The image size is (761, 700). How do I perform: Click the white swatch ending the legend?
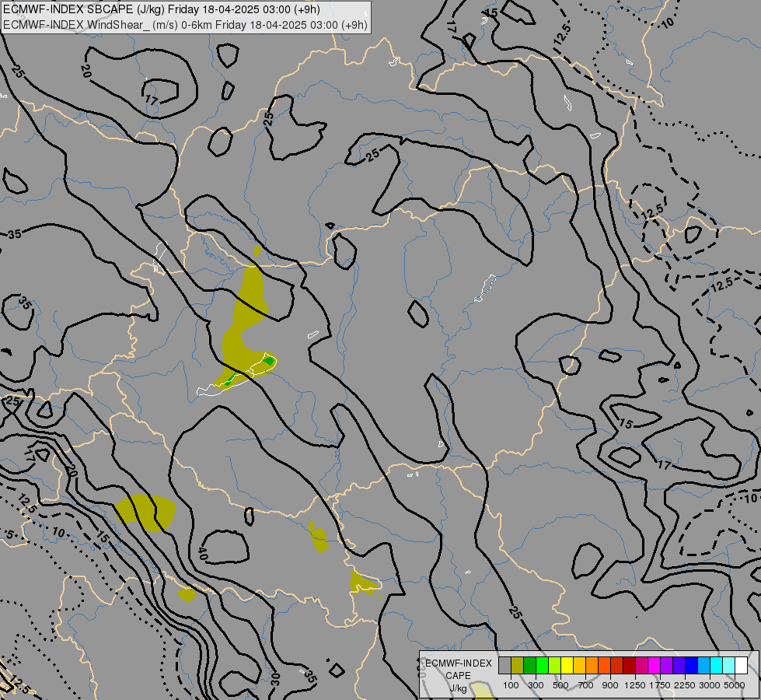tap(742, 666)
